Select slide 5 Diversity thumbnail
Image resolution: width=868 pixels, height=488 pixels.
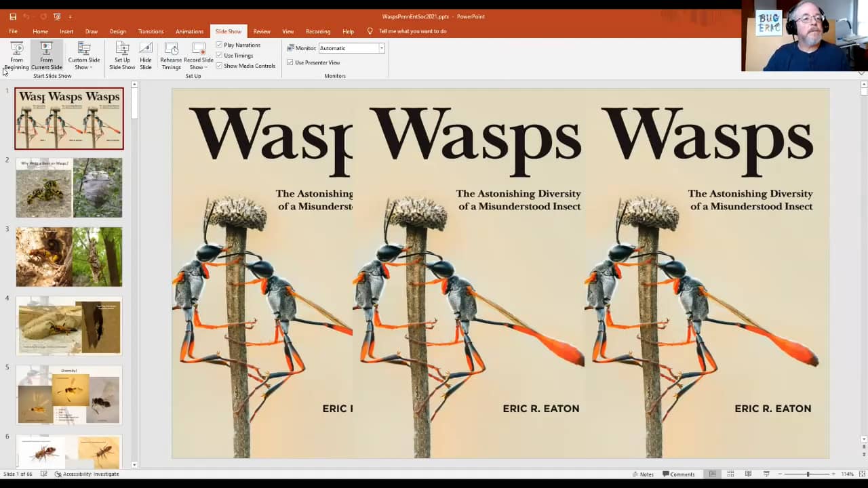click(x=69, y=394)
